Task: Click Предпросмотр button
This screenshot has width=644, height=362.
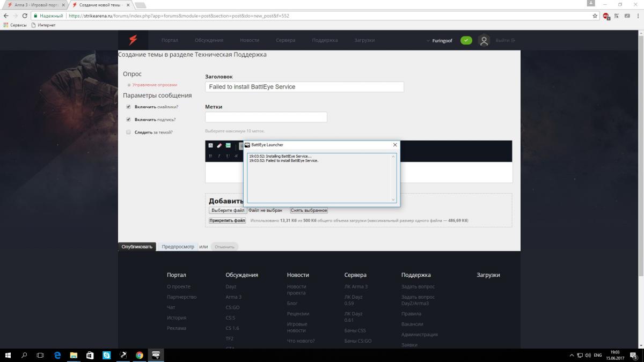Action: (x=178, y=247)
